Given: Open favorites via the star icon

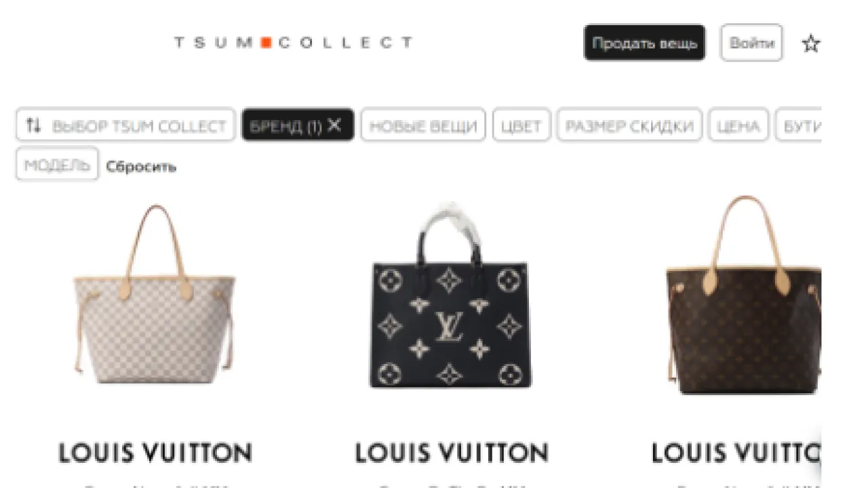Looking at the screenshot, I should tap(811, 44).
